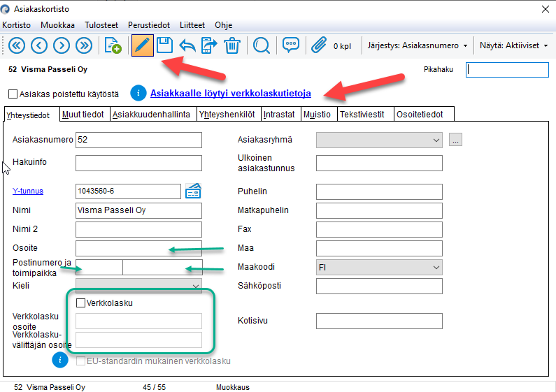Select the Yhteystiedot tab

(x=31, y=115)
